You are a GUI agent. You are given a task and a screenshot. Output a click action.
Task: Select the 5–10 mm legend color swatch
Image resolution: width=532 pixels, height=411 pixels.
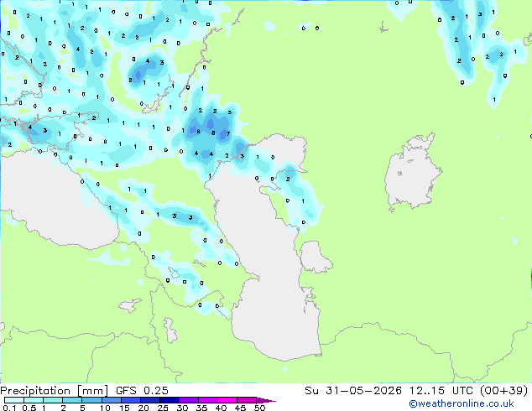(x=91, y=400)
